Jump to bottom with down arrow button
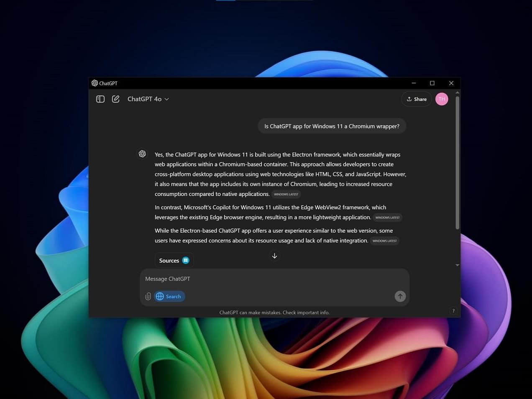Image resolution: width=532 pixels, height=399 pixels. (274, 256)
